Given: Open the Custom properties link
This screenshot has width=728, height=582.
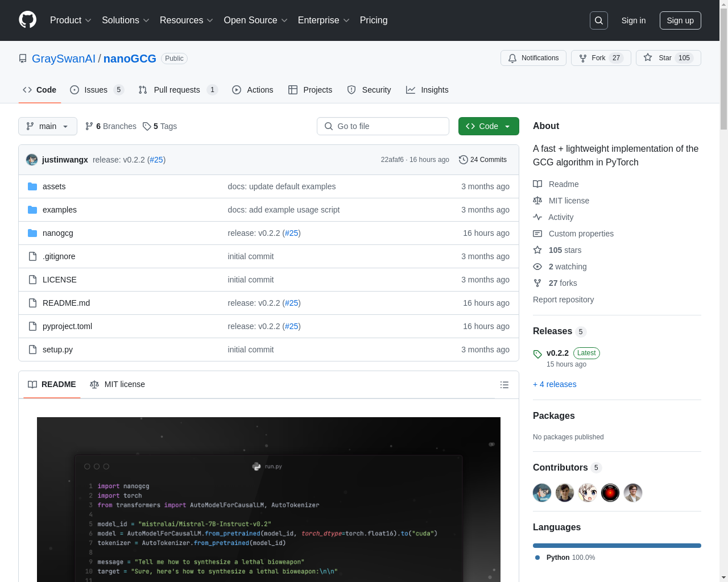Looking at the screenshot, I should 573,234.
